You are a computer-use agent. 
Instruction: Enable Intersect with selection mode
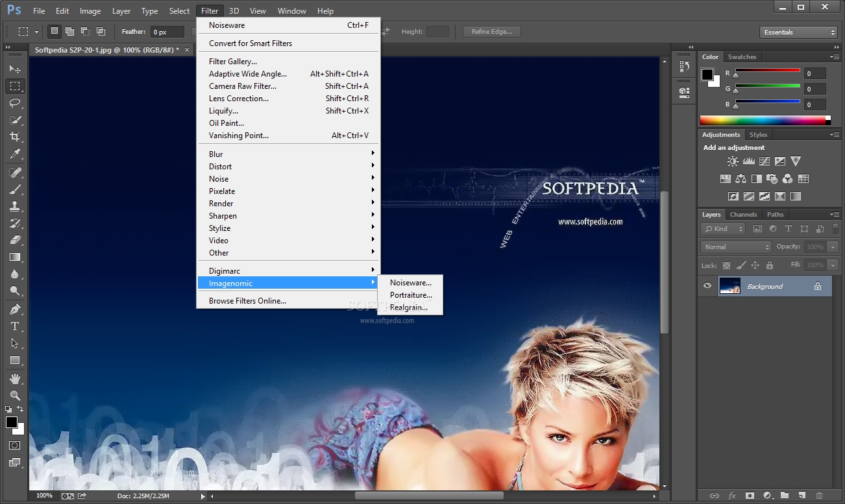(101, 31)
